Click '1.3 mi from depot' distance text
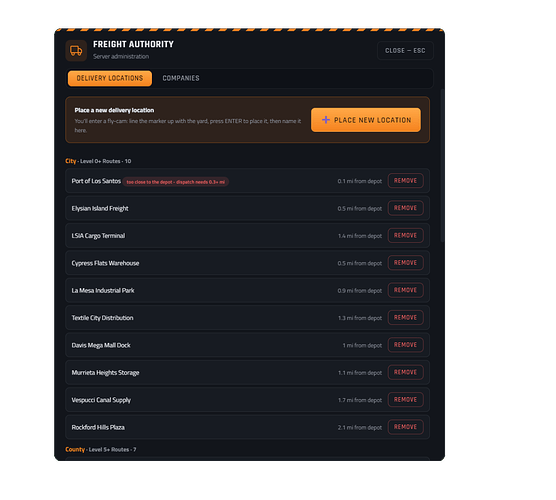Viewport: 556px width, 500px height. (360, 318)
